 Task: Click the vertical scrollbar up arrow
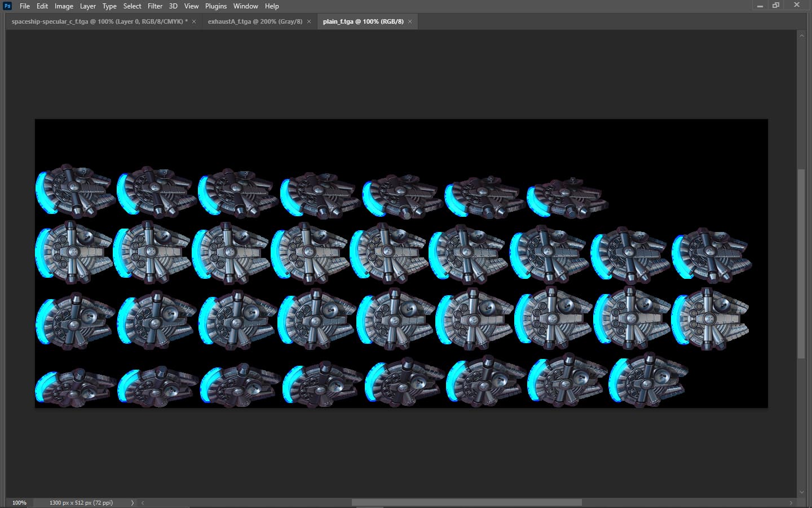pyautogui.click(x=801, y=36)
